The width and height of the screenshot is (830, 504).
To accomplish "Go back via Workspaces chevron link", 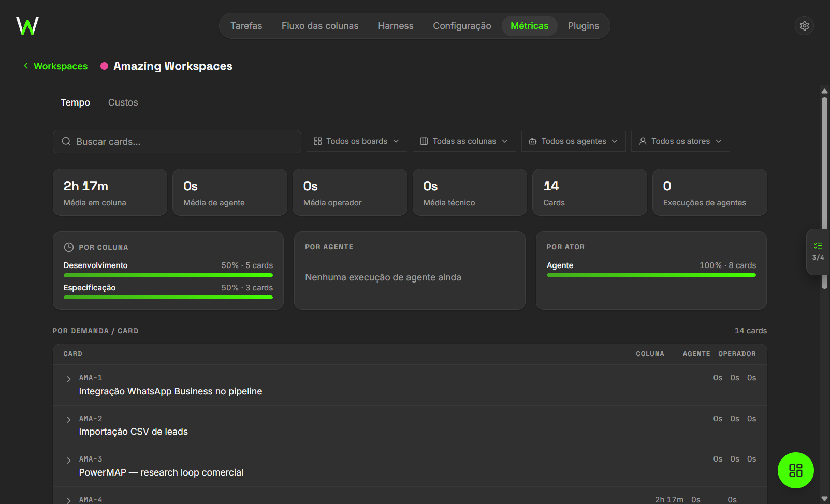I will [55, 66].
